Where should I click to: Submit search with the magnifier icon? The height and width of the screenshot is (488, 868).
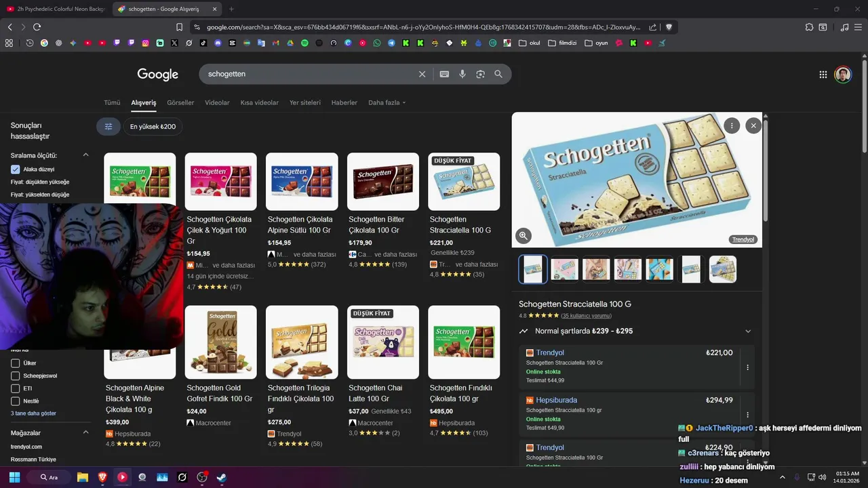click(x=498, y=74)
